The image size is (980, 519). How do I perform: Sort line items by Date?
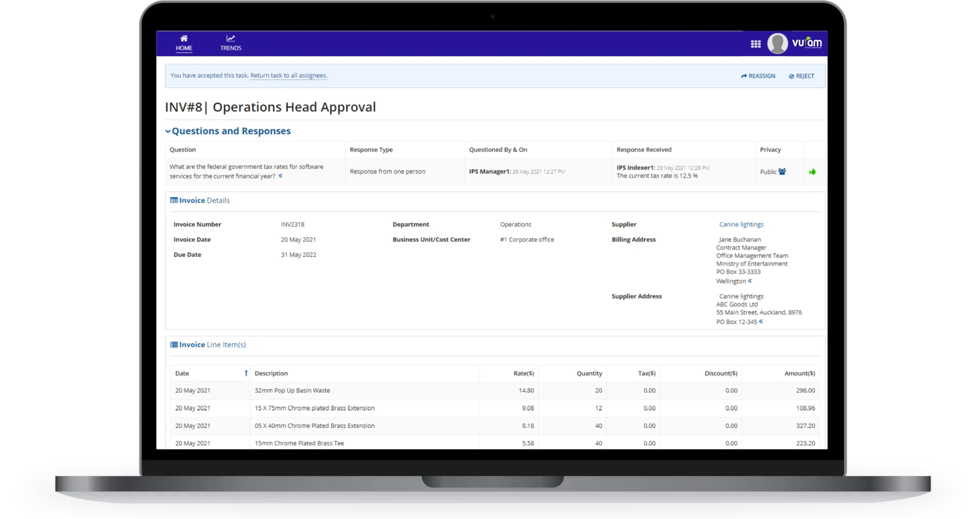click(x=211, y=373)
